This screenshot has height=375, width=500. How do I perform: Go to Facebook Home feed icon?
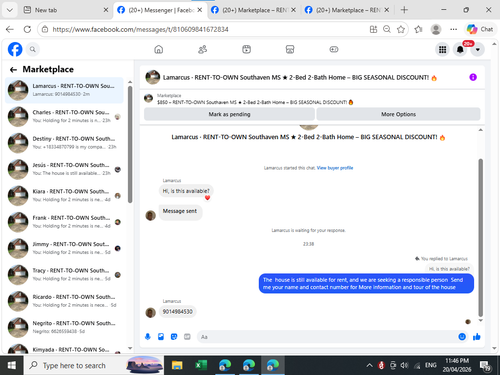click(159, 49)
